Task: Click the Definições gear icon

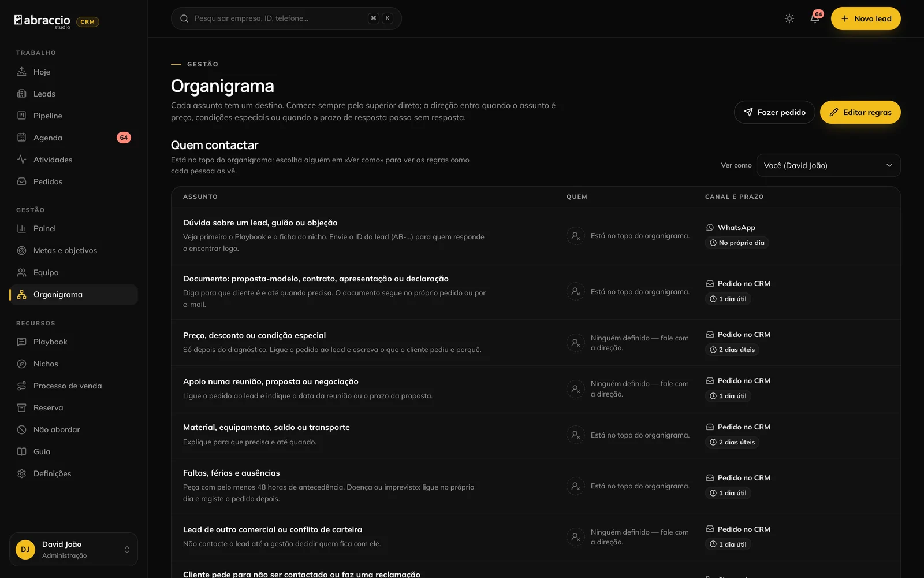Action: click(21, 473)
